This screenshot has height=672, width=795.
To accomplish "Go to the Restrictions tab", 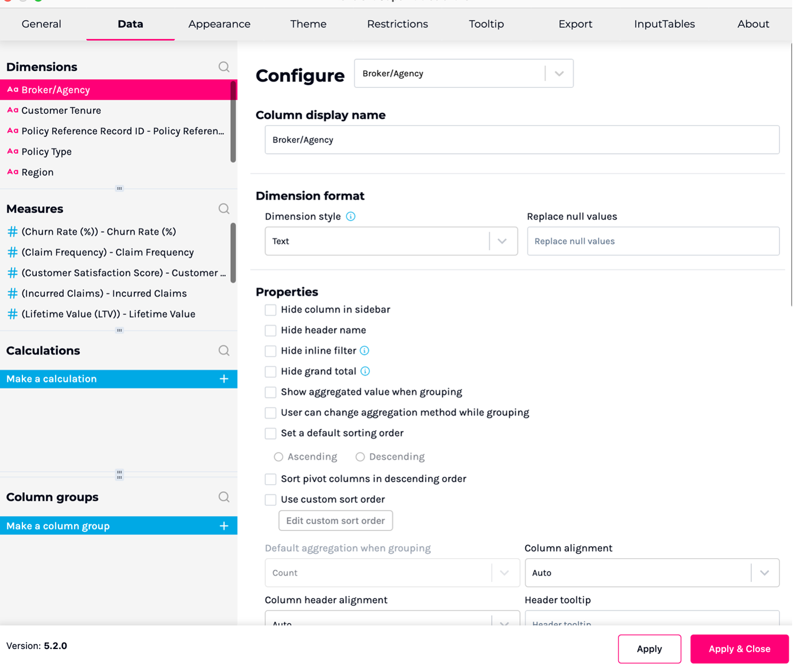I will (x=397, y=24).
